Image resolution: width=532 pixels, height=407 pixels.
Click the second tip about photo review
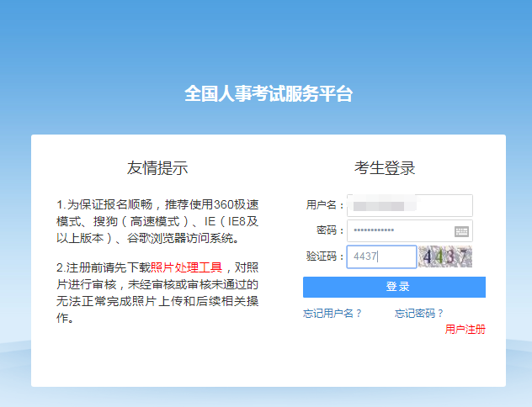tap(157, 293)
